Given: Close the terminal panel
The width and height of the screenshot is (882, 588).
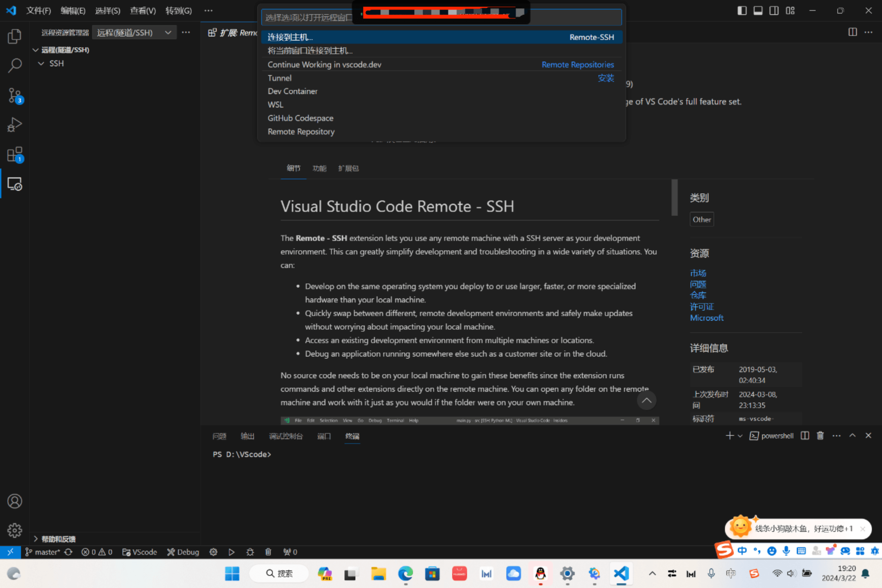Looking at the screenshot, I should [x=869, y=436].
